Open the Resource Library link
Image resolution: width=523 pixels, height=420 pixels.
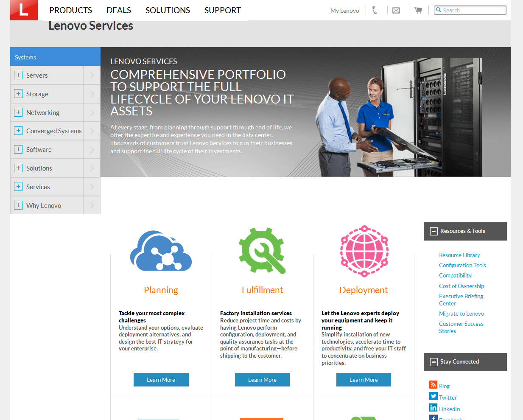point(459,255)
